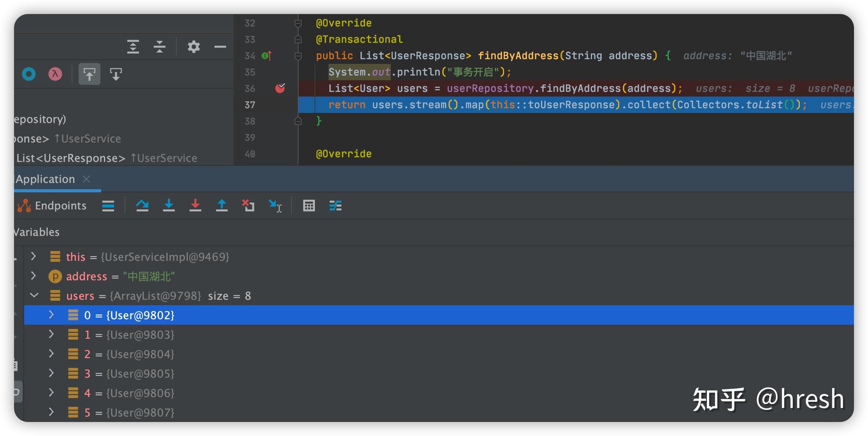Click the Step Out debugger icon
868x436 pixels.
pyautogui.click(x=221, y=205)
